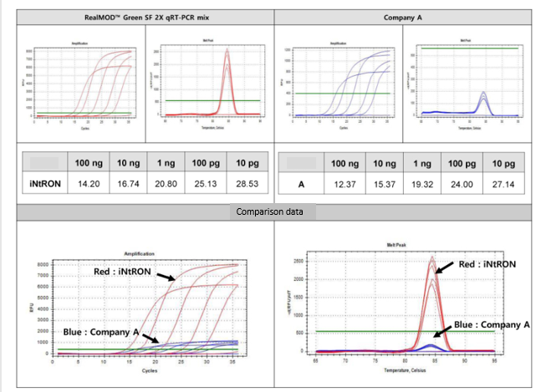Select the 'A' row label in Company A table
536x392 pixels.
coord(301,185)
